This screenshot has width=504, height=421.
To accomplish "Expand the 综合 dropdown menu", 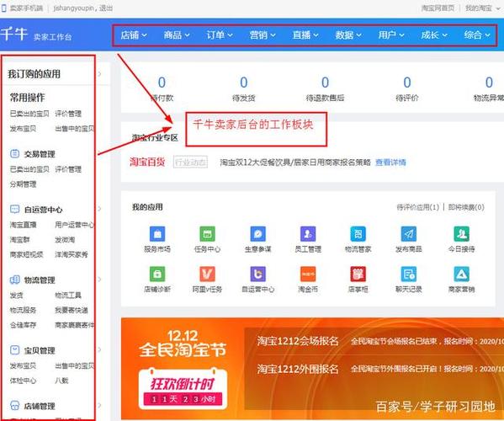I will tap(477, 35).
